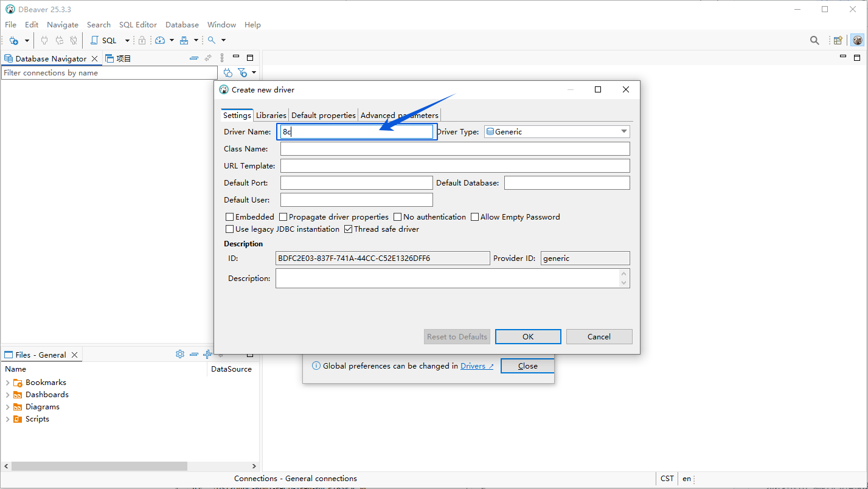The width and height of the screenshot is (868, 489).
Task: Click the New Database Connection plug icon
Action: [x=14, y=40]
